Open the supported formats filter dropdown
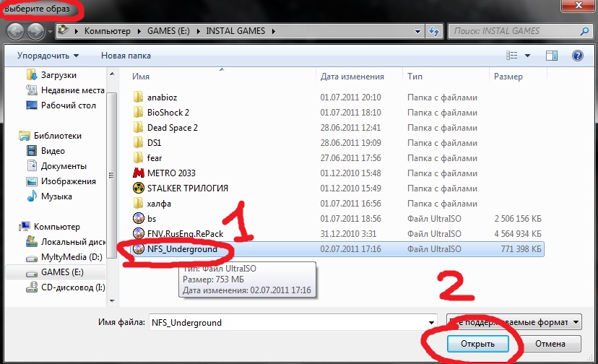Viewport: 598px width, 364px height. pyautogui.click(x=514, y=322)
